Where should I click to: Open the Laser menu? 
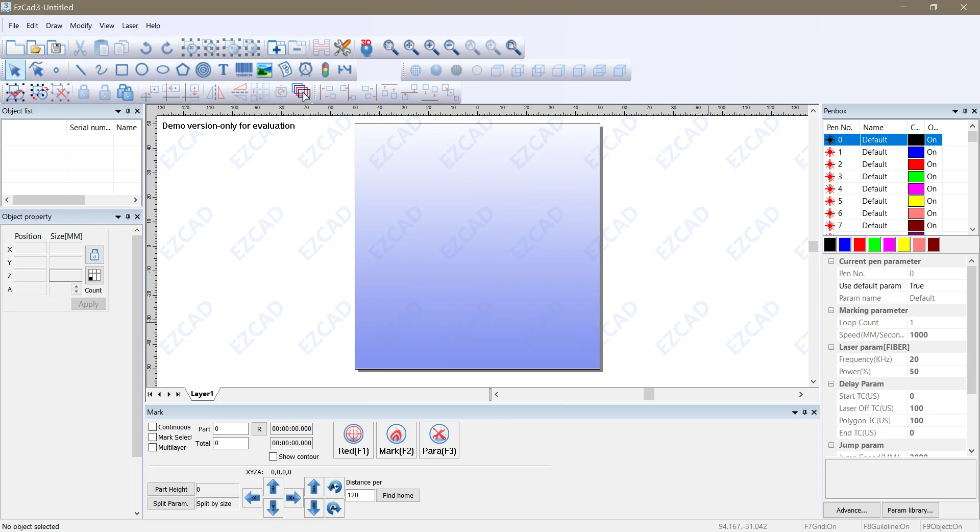coord(130,26)
